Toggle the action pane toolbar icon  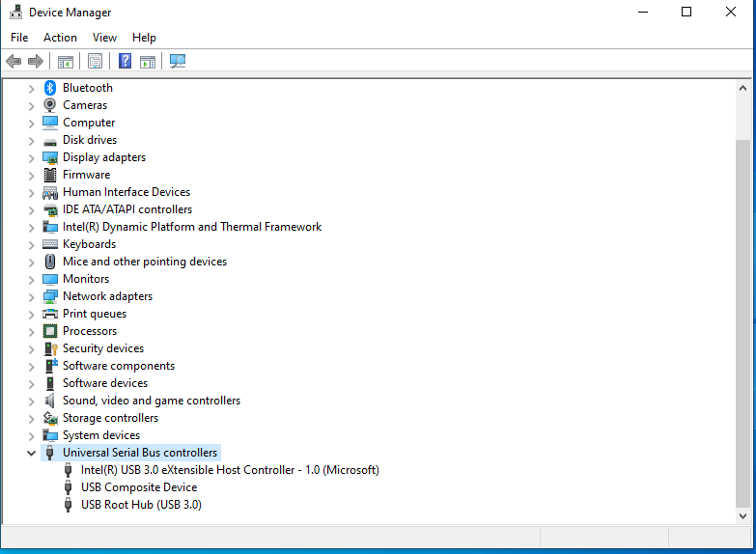point(148,61)
